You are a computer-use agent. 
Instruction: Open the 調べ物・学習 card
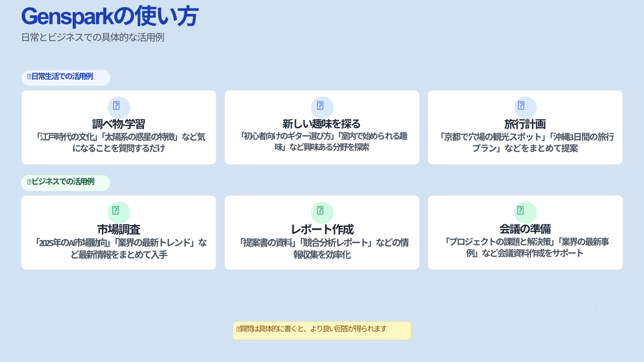click(118, 127)
